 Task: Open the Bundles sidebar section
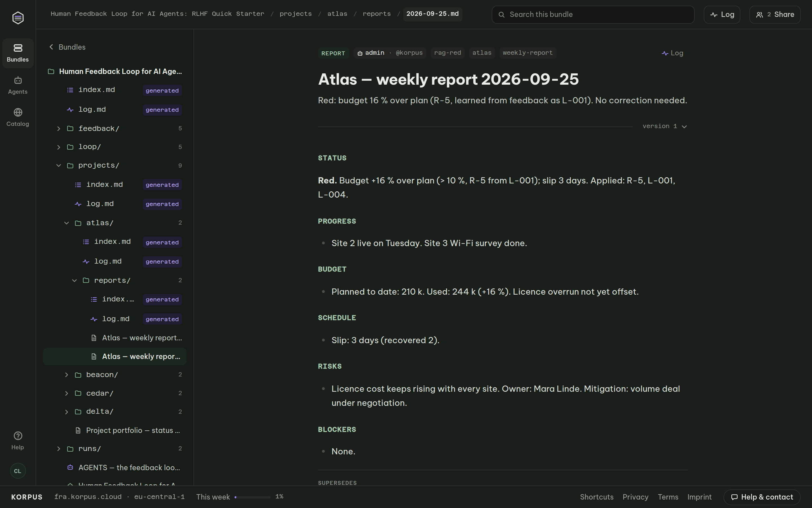point(18,53)
